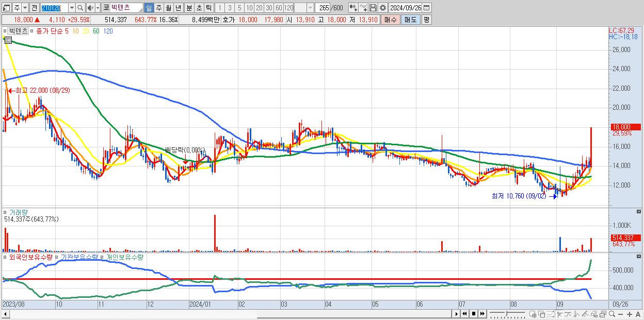Close the holdings panel with x box
This screenshot has height=320, width=644.
coord(640,256)
